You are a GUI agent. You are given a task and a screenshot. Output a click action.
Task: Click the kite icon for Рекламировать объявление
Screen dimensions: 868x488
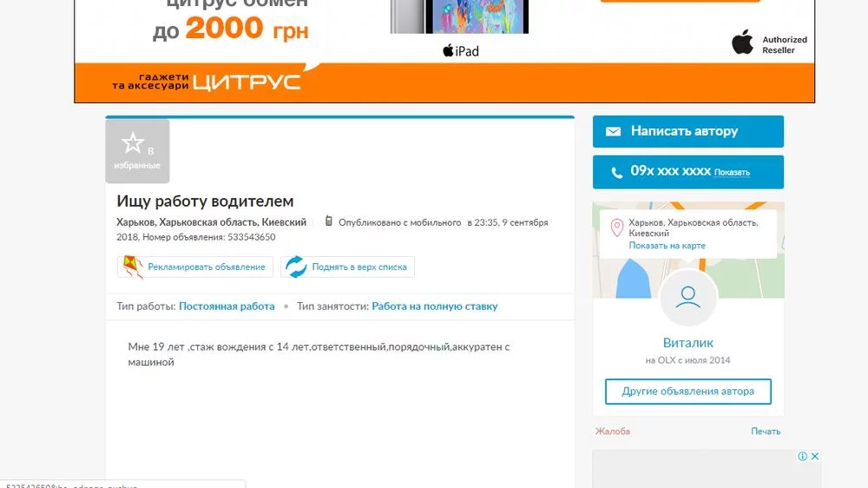pos(133,267)
